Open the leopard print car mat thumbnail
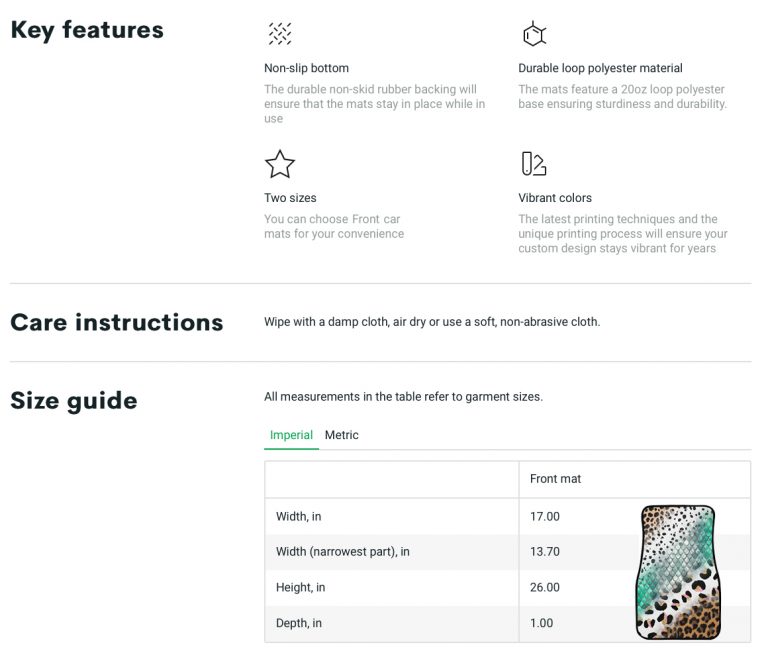This screenshot has width=768, height=653. pos(678,573)
